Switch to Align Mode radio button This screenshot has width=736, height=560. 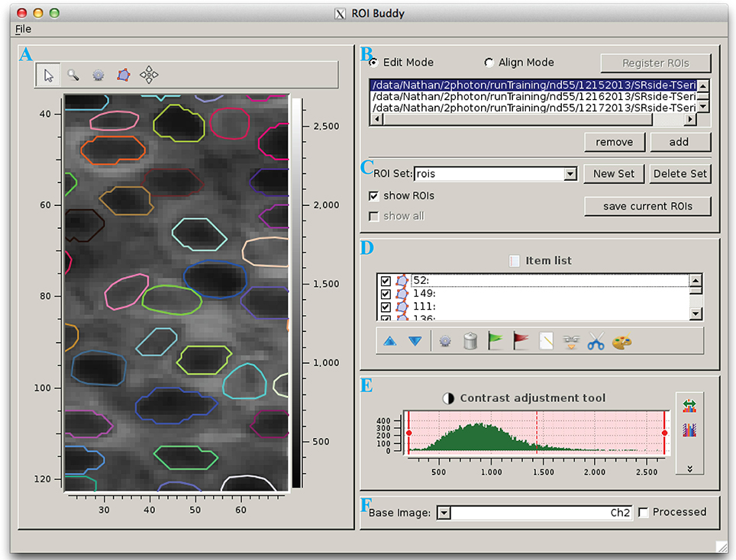pyautogui.click(x=489, y=63)
